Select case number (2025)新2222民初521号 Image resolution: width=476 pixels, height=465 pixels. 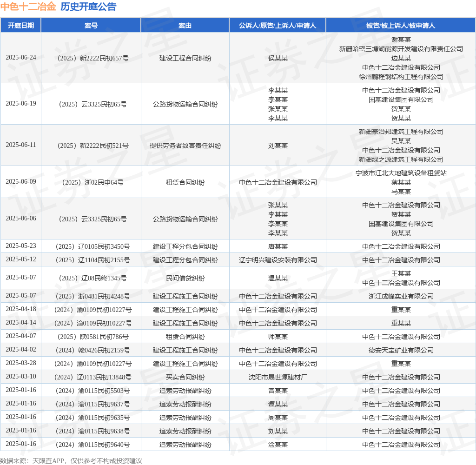click(x=93, y=146)
